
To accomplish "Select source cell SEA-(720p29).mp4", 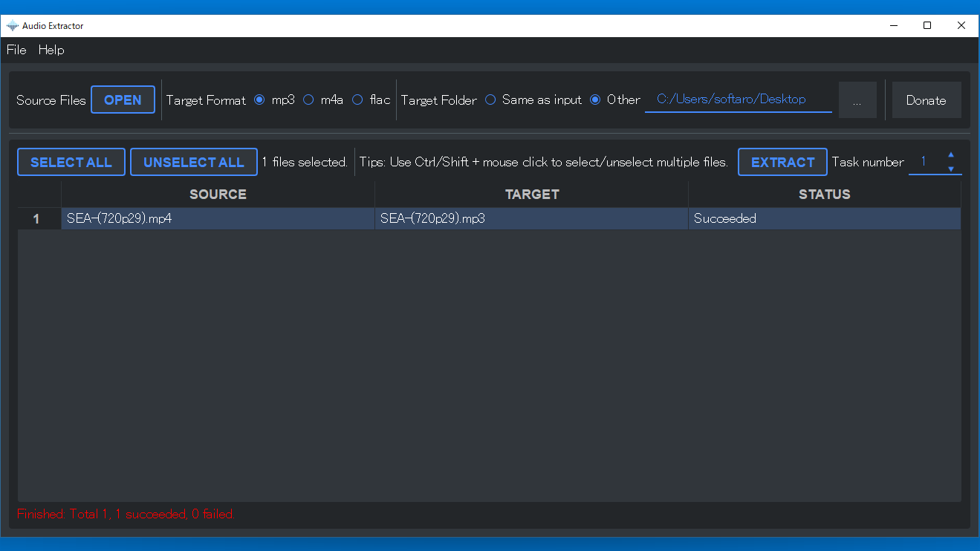I will [218, 219].
